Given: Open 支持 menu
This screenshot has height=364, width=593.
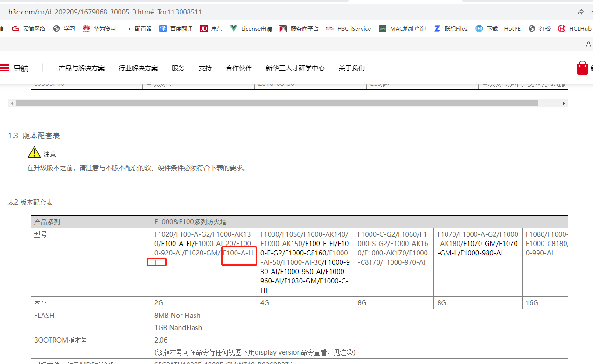Looking at the screenshot, I should [205, 68].
